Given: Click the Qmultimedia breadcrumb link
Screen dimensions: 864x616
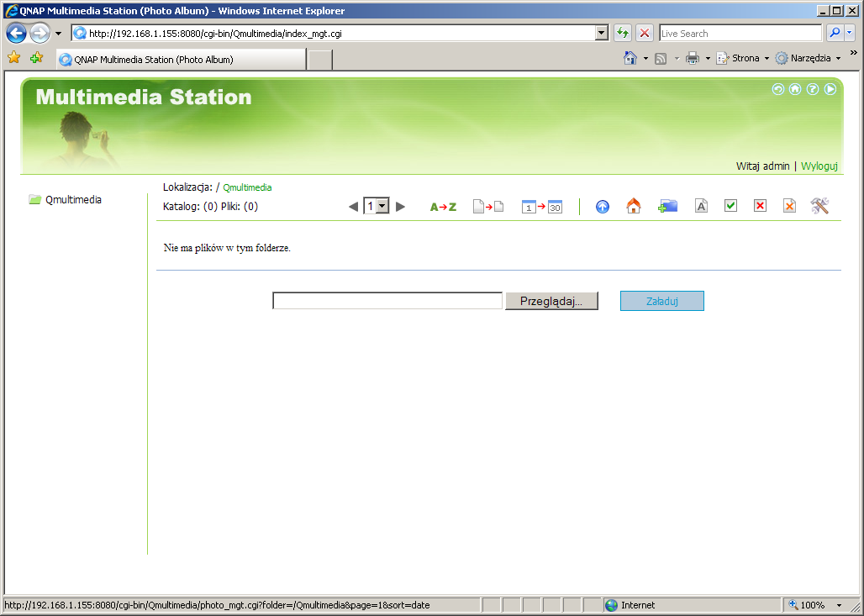Looking at the screenshot, I should coord(247,187).
